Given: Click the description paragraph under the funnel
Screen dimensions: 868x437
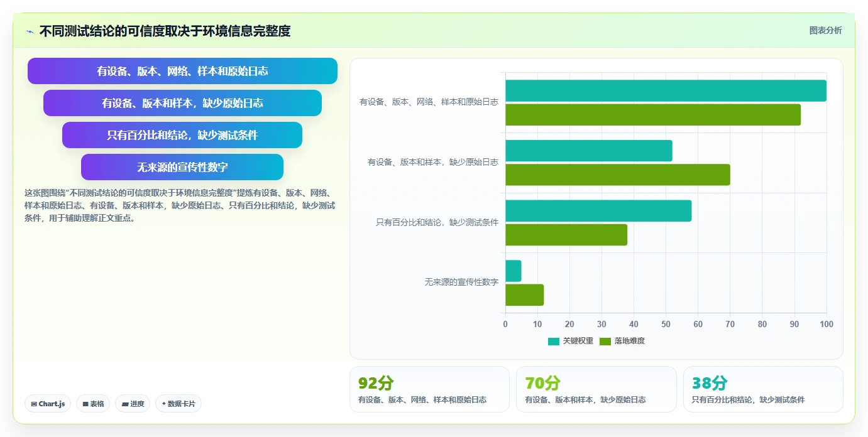Looking at the screenshot, I should coord(180,205).
